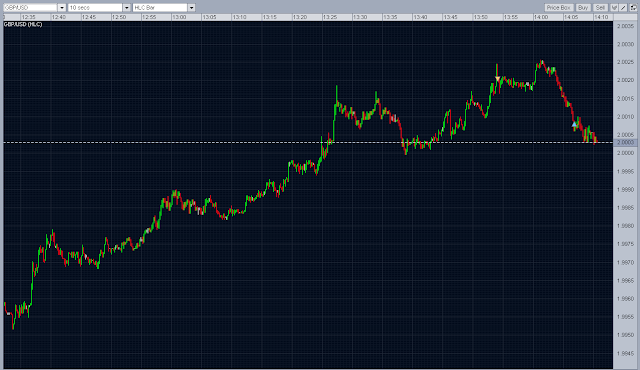Click the Price Box button
640x370 pixels.
[559, 8]
